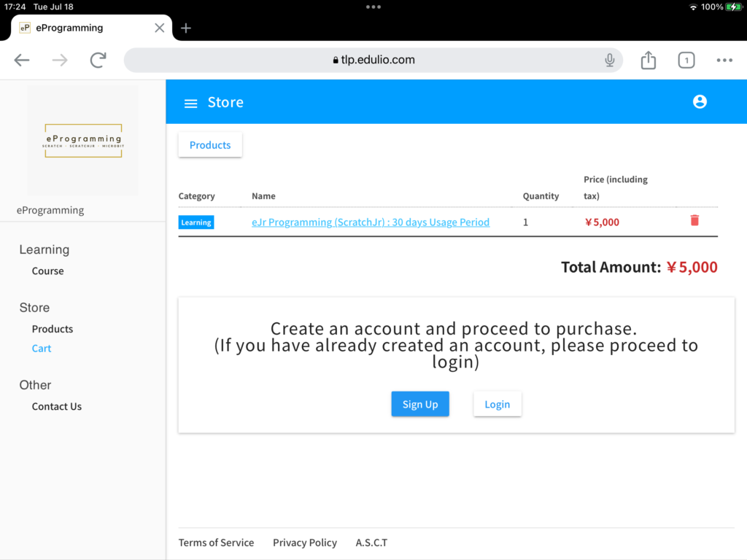Image resolution: width=747 pixels, height=560 pixels.
Task: Open the user account profile icon
Action: (x=700, y=102)
